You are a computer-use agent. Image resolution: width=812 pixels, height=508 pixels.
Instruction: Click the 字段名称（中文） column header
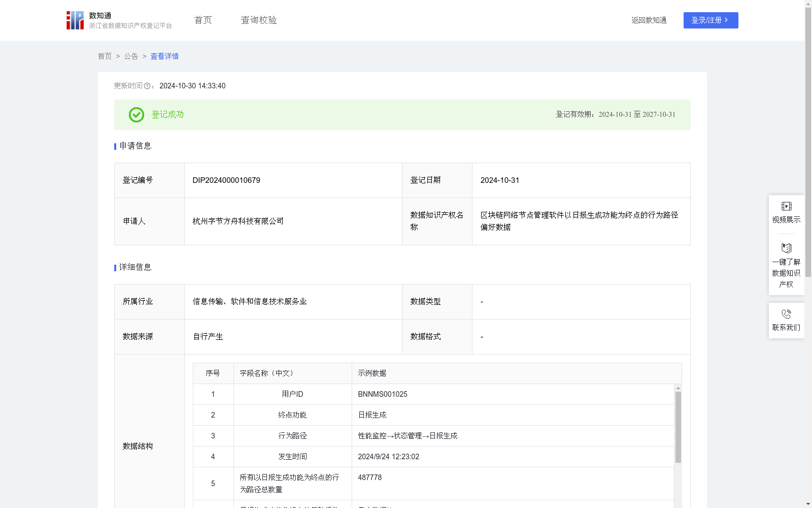coord(293,373)
